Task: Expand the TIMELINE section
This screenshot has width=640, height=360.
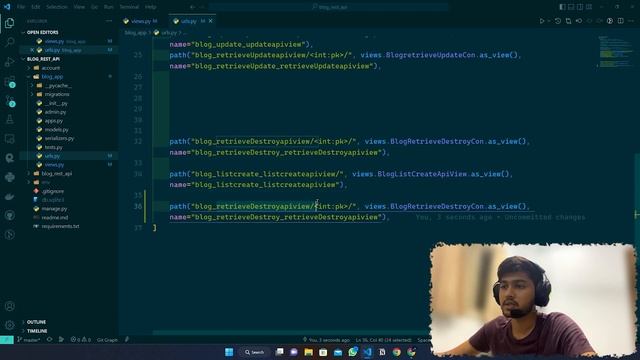Action: [x=37, y=331]
